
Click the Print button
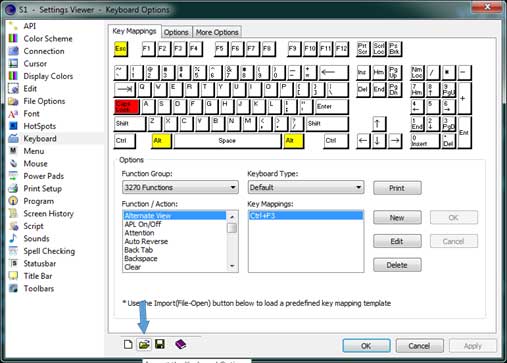pos(397,188)
